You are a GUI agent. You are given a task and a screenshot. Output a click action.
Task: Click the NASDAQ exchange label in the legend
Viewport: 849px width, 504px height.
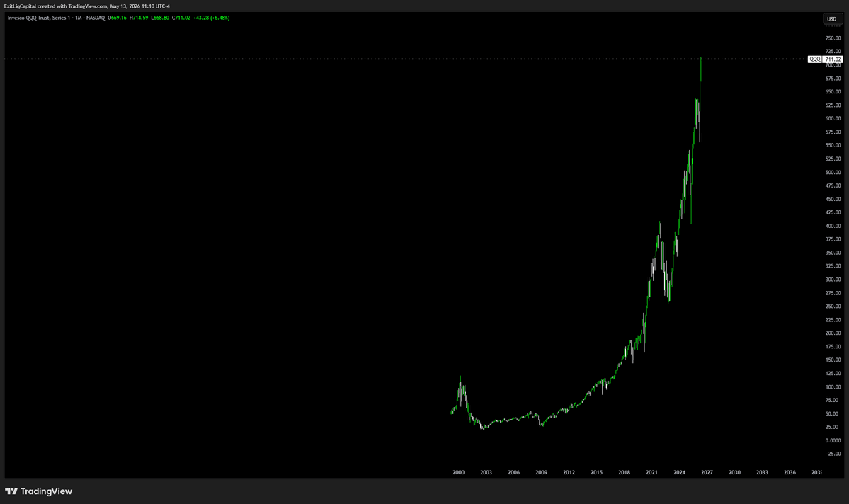click(96, 18)
